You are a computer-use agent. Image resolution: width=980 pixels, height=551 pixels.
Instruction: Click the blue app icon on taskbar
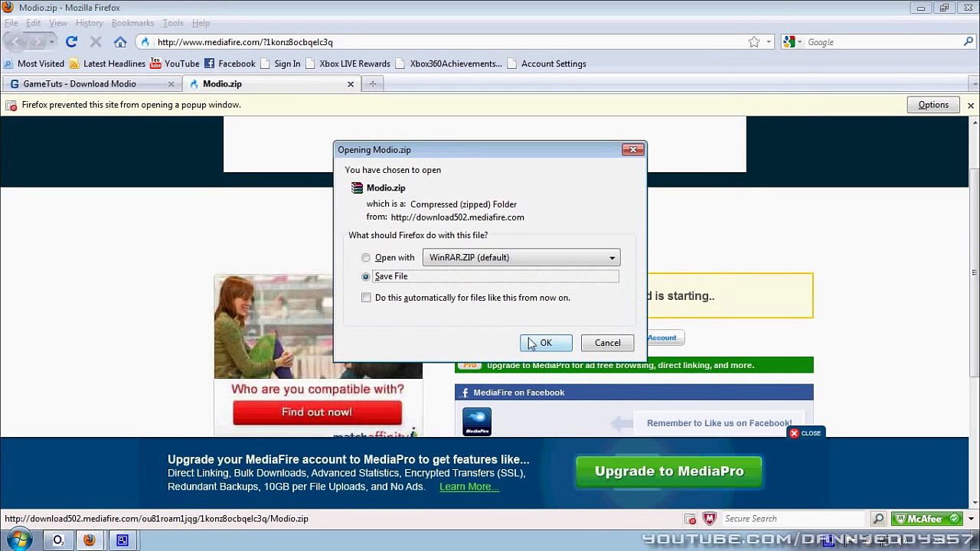(x=122, y=540)
